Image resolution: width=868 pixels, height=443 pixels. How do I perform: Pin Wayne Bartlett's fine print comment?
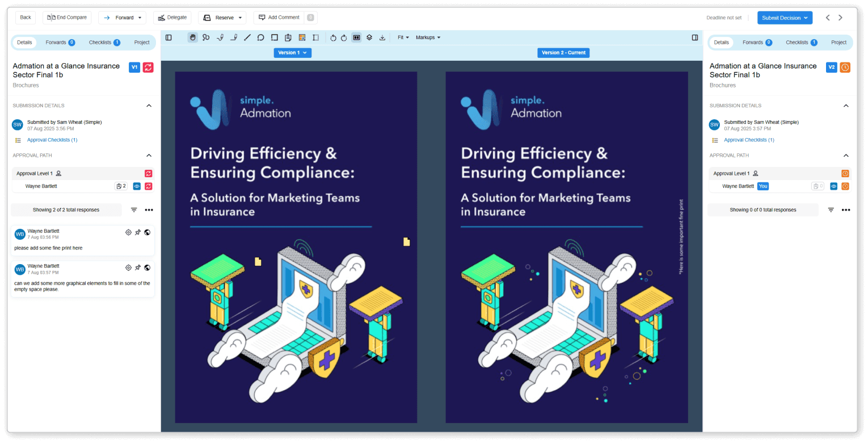137,232
